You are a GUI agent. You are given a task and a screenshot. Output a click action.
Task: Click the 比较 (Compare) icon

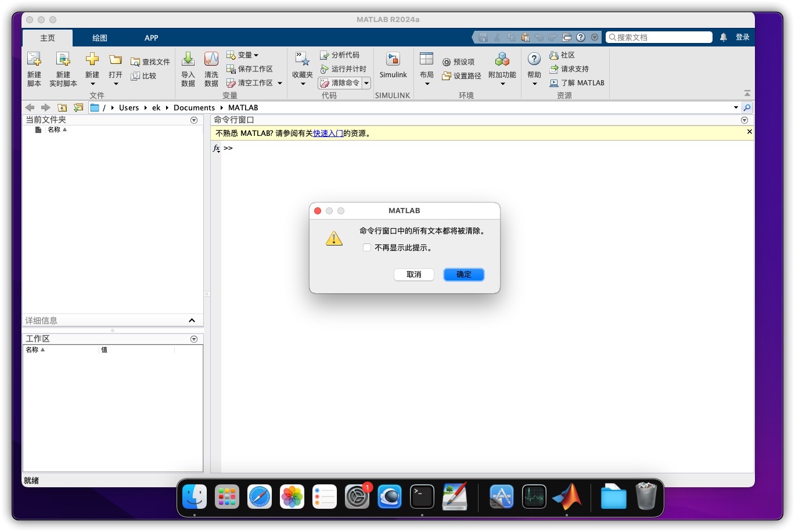(x=135, y=76)
